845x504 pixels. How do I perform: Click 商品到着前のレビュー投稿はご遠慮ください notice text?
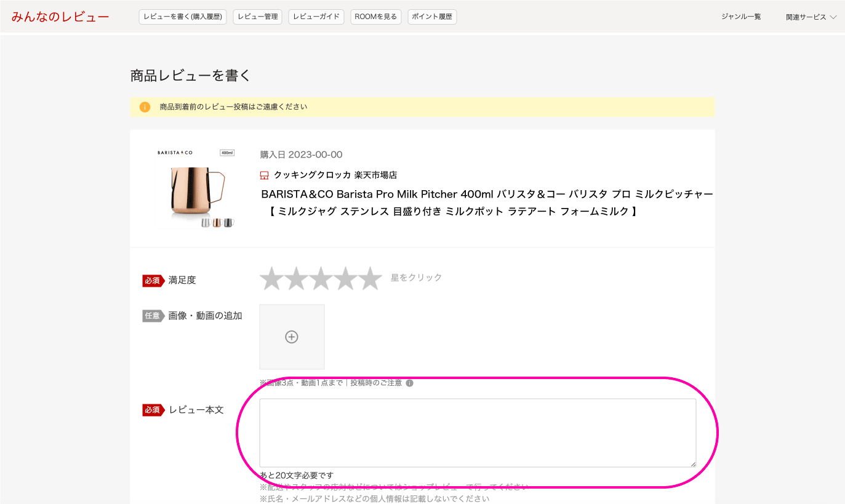pyautogui.click(x=233, y=107)
